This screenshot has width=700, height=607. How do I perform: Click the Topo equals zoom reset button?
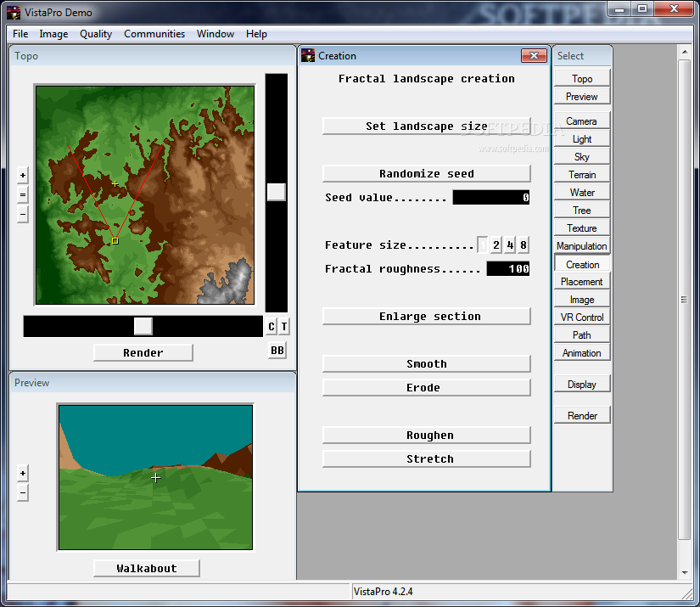tap(23, 194)
